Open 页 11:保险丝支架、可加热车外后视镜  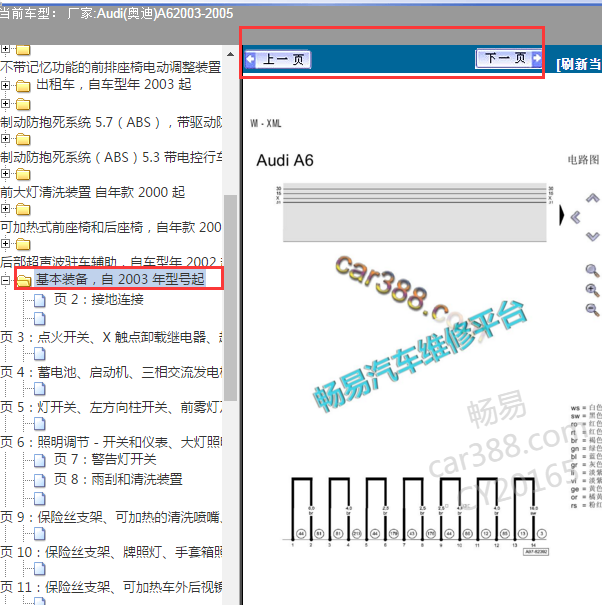[x=111, y=587]
